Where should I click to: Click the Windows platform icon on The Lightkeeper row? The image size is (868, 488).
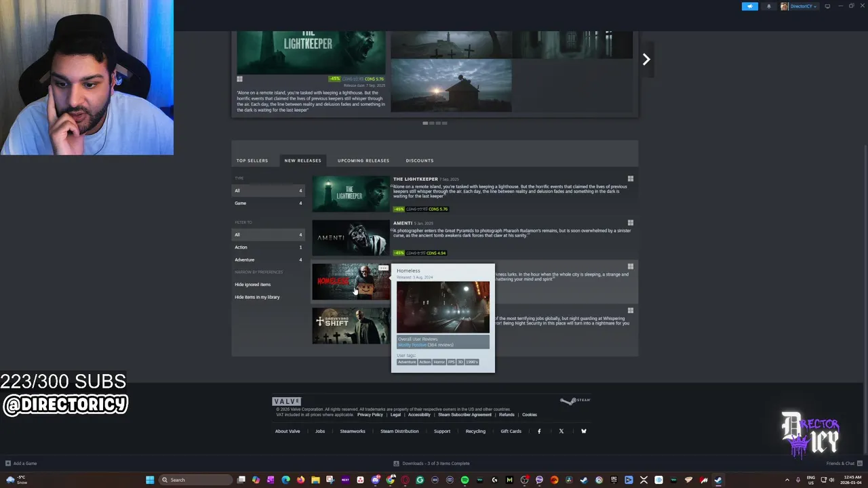tap(631, 179)
